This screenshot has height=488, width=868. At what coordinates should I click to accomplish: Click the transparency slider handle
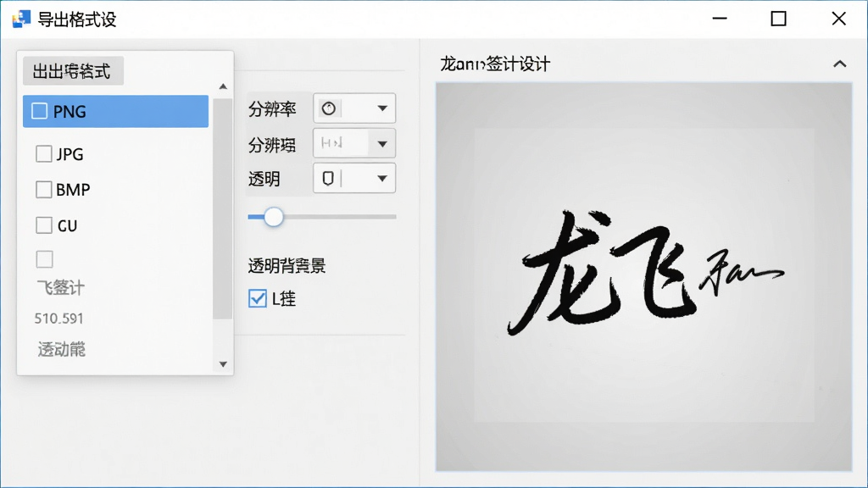273,217
